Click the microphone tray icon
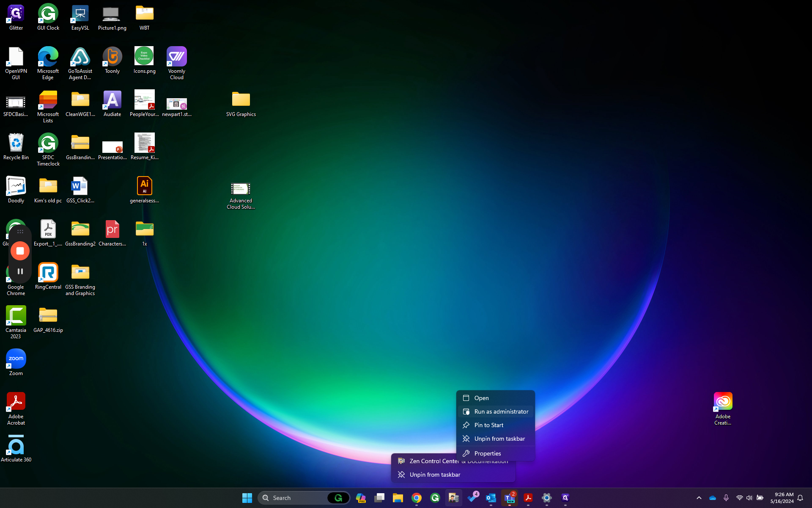 (x=726, y=498)
